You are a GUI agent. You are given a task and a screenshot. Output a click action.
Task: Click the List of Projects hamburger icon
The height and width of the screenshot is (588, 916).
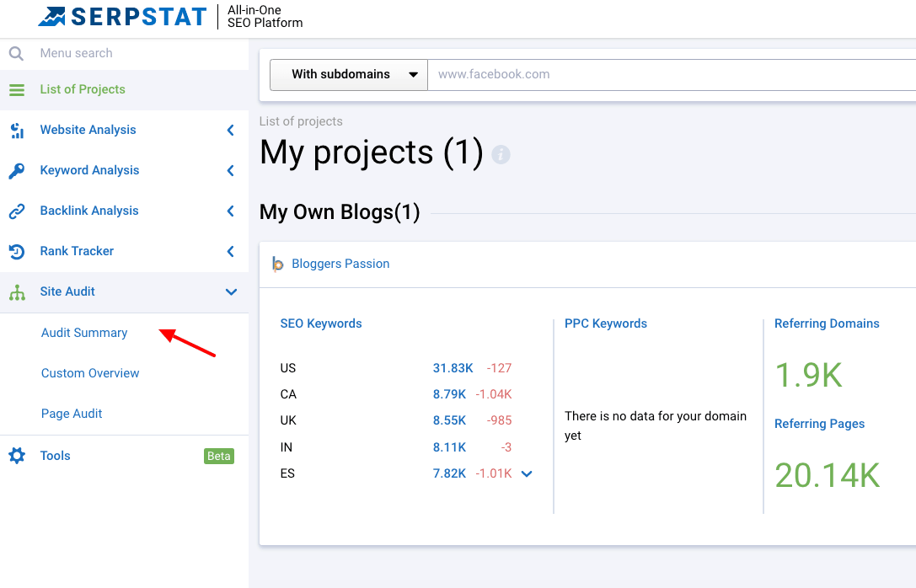(x=17, y=90)
